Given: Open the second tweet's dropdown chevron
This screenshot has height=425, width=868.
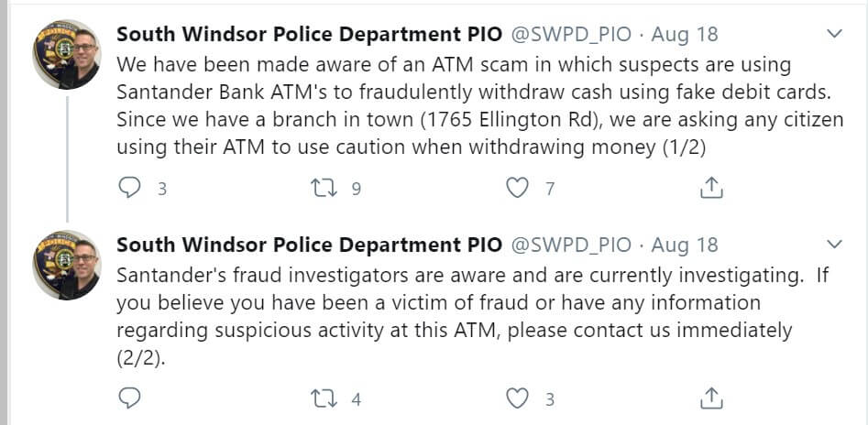Looking at the screenshot, I should tap(835, 244).
